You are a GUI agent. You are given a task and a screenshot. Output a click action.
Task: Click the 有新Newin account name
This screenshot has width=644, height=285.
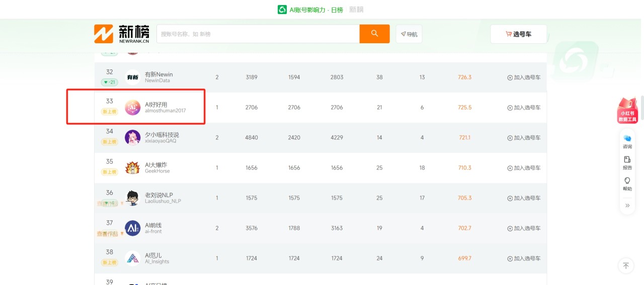pyautogui.click(x=159, y=74)
